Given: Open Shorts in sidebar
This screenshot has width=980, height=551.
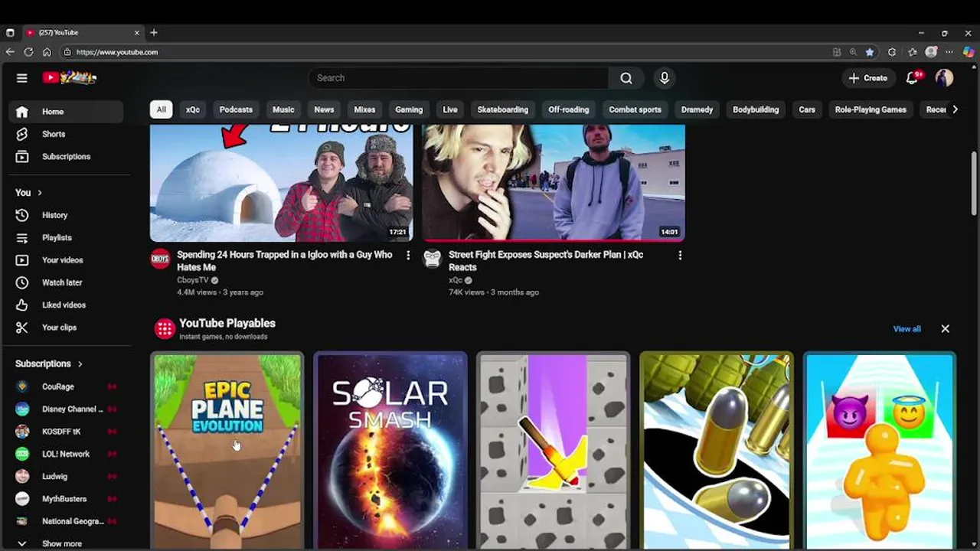Looking at the screenshot, I should click(66, 134).
